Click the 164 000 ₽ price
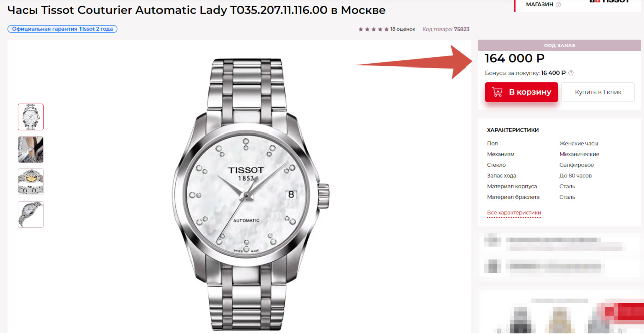 [x=514, y=59]
